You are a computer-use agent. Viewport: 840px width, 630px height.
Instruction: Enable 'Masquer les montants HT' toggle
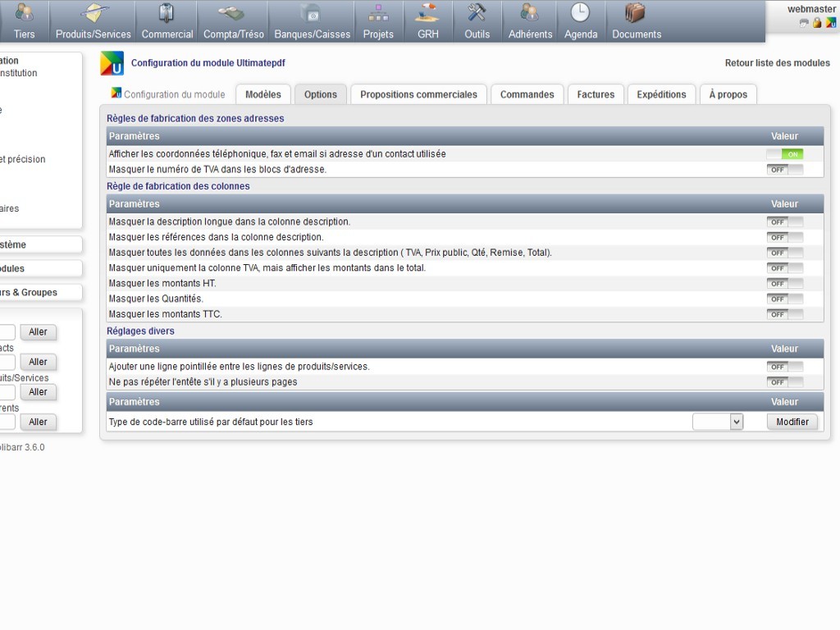click(785, 284)
